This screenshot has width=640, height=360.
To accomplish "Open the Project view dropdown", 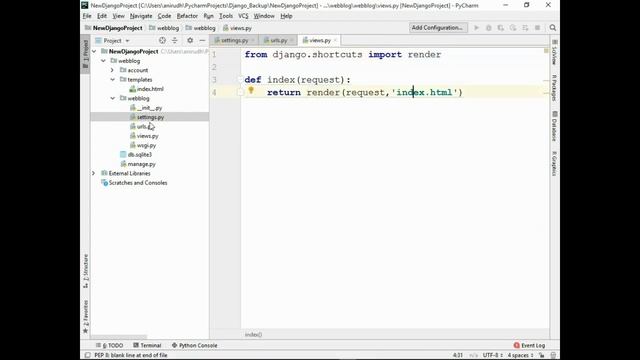I will click(112, 40).
